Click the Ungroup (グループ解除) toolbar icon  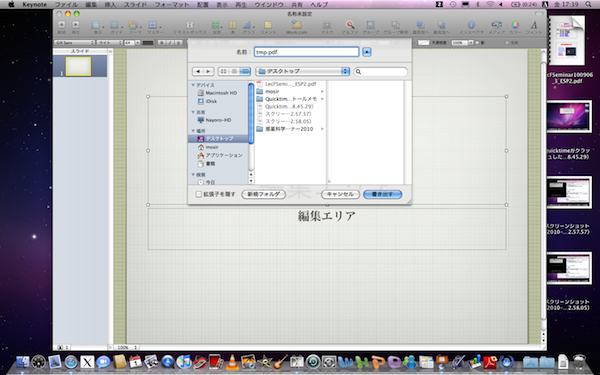(395, 25)
